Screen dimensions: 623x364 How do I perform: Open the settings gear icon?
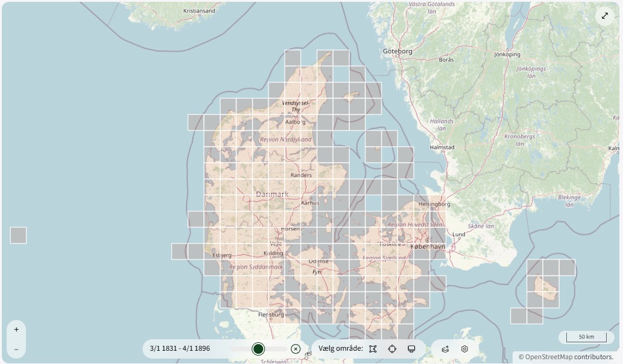pos(464,349)
